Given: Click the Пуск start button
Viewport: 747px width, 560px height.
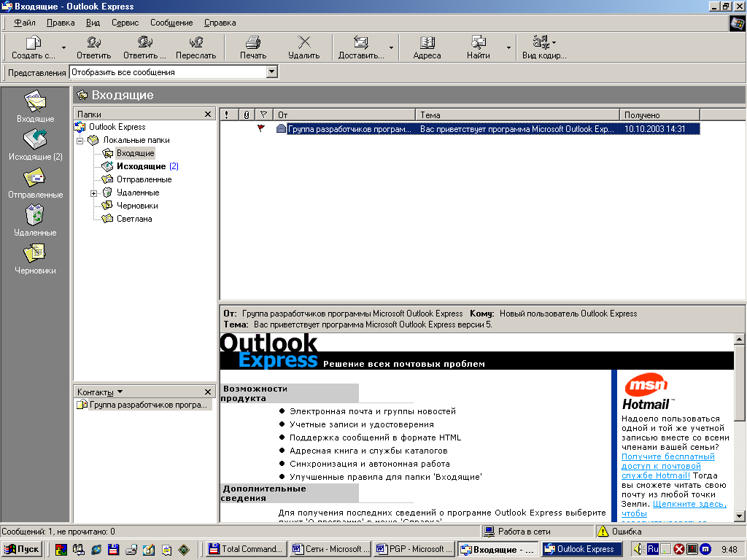Looking at the screenshot, I should tap(23, 549).
